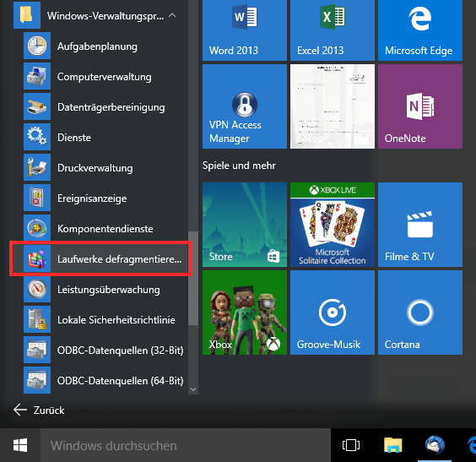The width and height of the screenshot is (476, 462).
Task: Open the OneNote tile
Action: tap(420, 106)
